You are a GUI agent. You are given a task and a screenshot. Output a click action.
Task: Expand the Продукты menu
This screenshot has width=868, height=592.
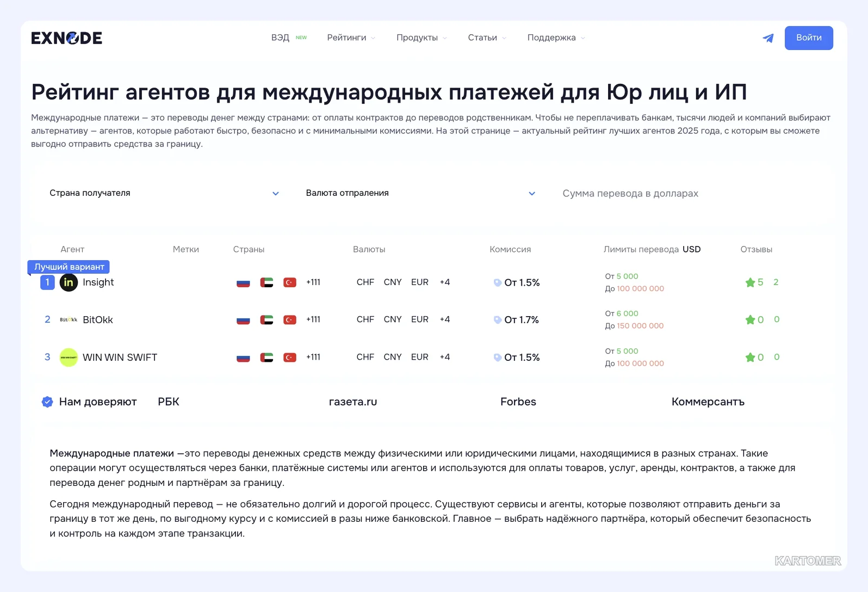coord(422,38)
